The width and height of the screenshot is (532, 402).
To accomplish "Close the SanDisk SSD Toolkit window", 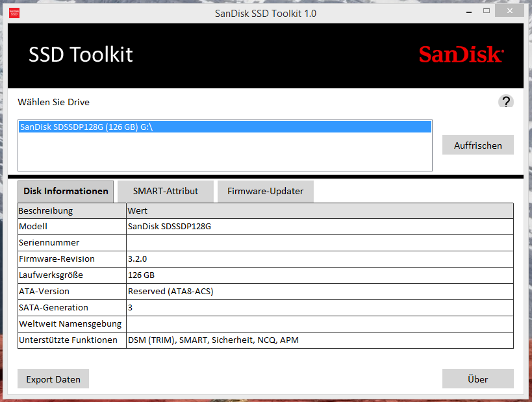I will click(x=509, y=11).
